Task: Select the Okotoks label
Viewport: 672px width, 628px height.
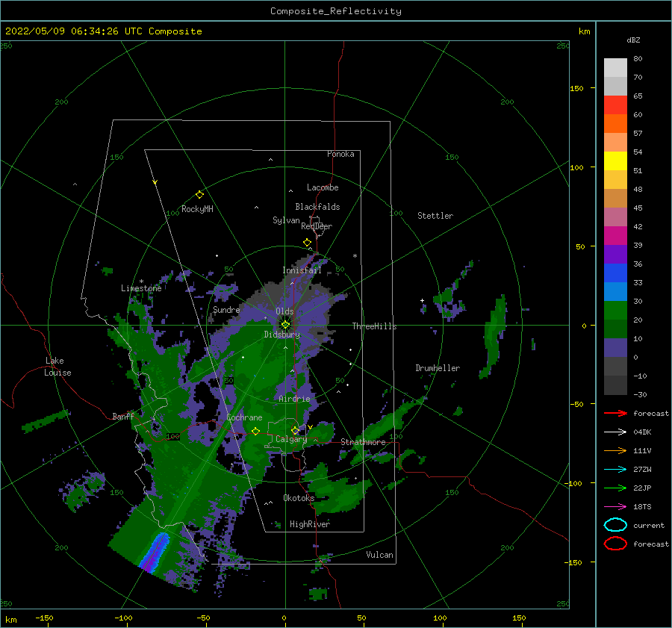Action: coord(299,498)
